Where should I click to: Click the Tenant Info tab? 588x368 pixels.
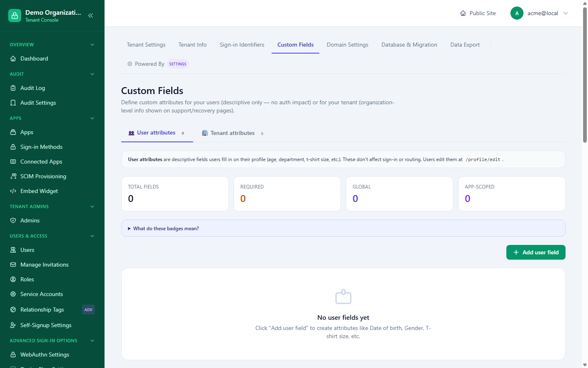point(192,45)
